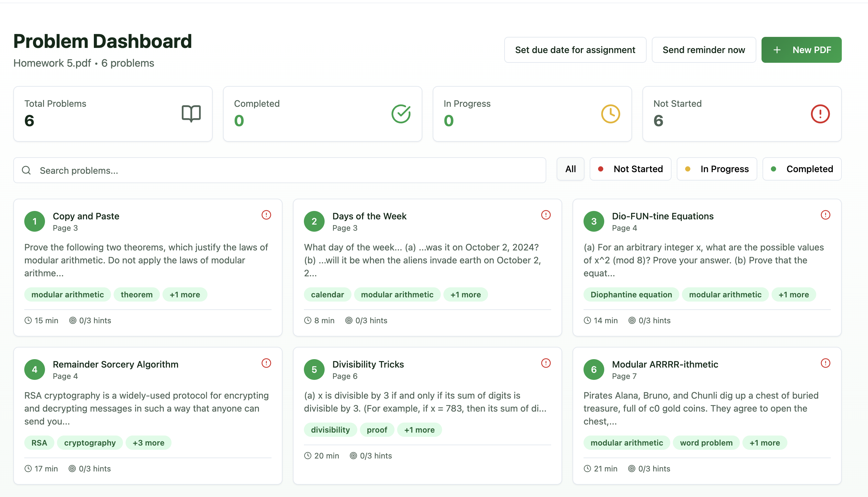
Task: Click Set due date for assignment
Action: click(x=575, y=50)
